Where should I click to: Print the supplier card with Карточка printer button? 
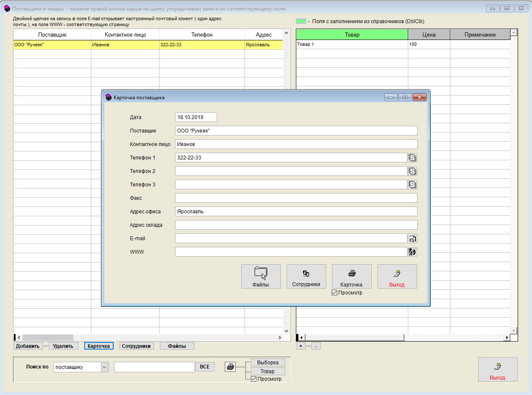[351, 276]
